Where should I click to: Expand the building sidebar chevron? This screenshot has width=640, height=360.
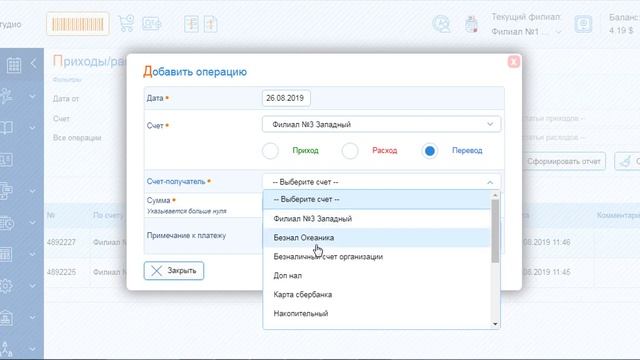32,318
